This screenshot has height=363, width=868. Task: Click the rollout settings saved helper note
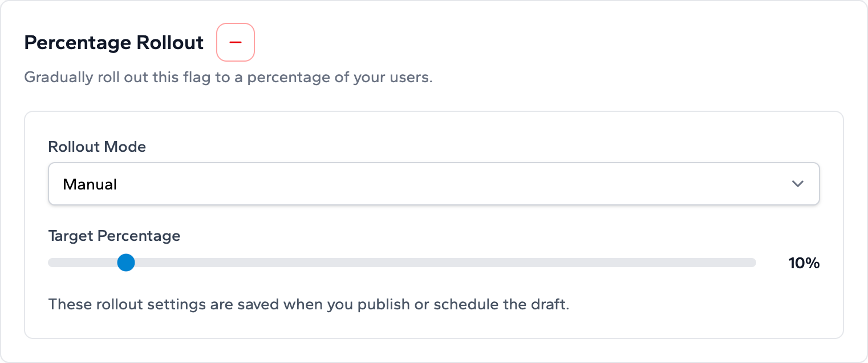tap(309, 304)
